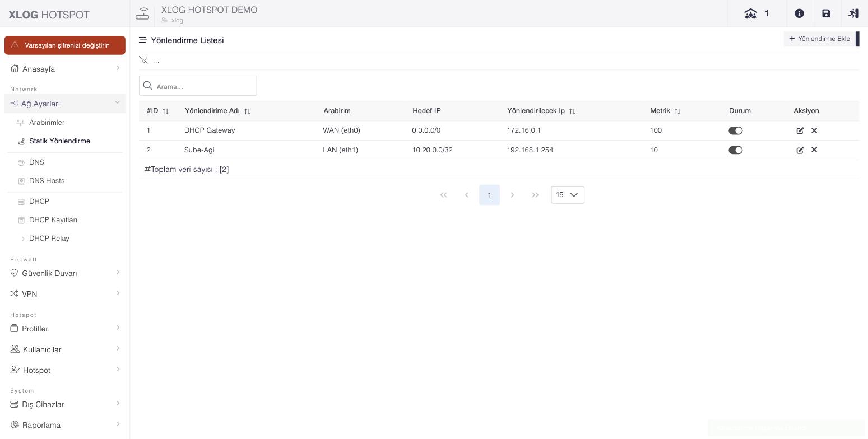Open DHCP Relay item

(x=49, y=239)
